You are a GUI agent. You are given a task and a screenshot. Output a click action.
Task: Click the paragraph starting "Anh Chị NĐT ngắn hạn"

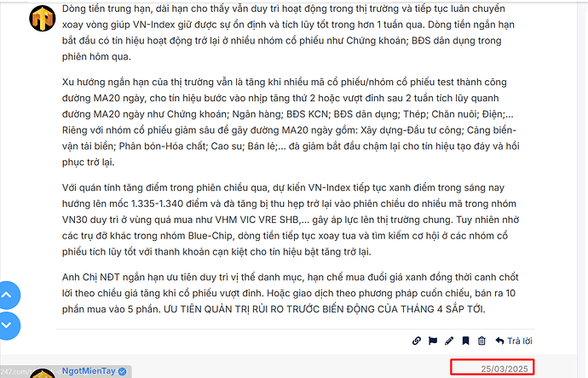point(291,293)
